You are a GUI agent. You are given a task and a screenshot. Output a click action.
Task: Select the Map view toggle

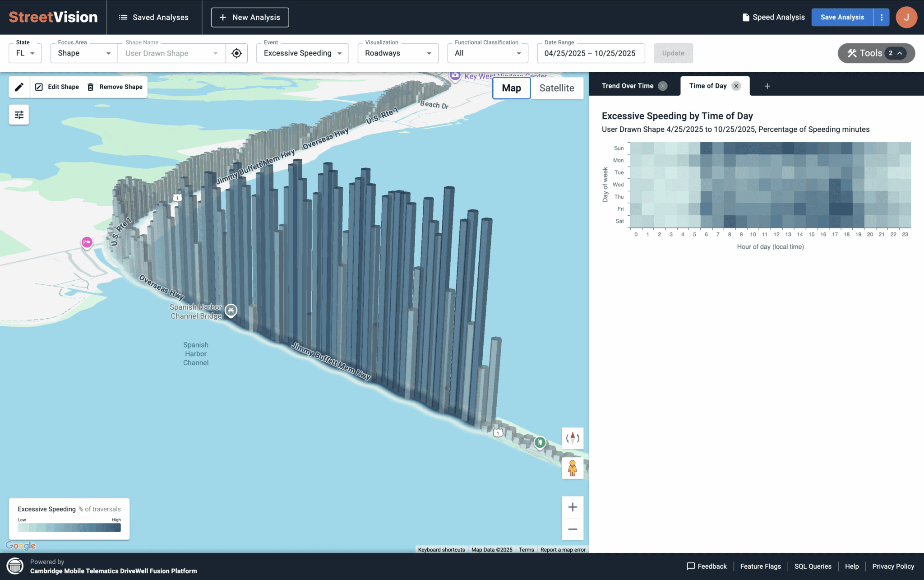coord(511,88)
